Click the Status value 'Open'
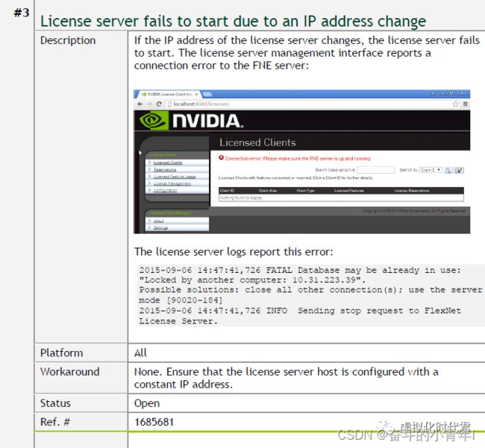The height and width of the screenshot is (448, 485). coord(147,403)
